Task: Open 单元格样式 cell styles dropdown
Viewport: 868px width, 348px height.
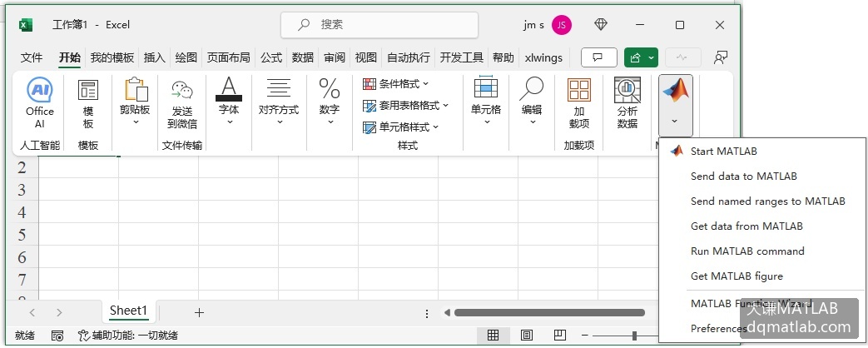Action: (x=400, y=127)
